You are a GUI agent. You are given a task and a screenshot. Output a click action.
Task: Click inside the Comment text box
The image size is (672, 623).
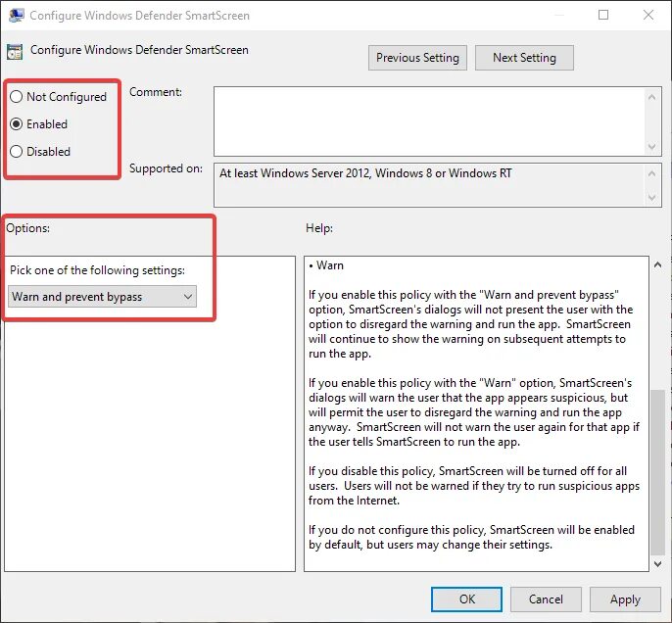click(x=430, y=121)
